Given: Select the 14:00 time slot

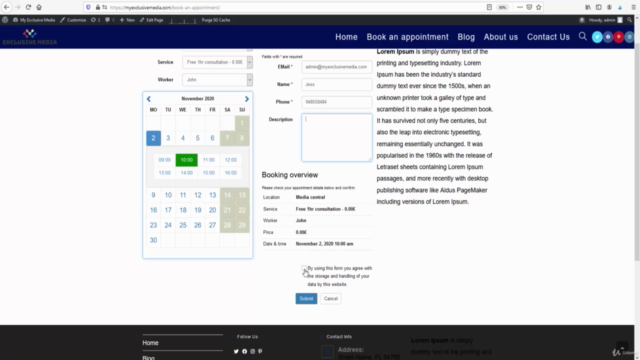Looking at the screenshot, I should click(x=187, y=173).
